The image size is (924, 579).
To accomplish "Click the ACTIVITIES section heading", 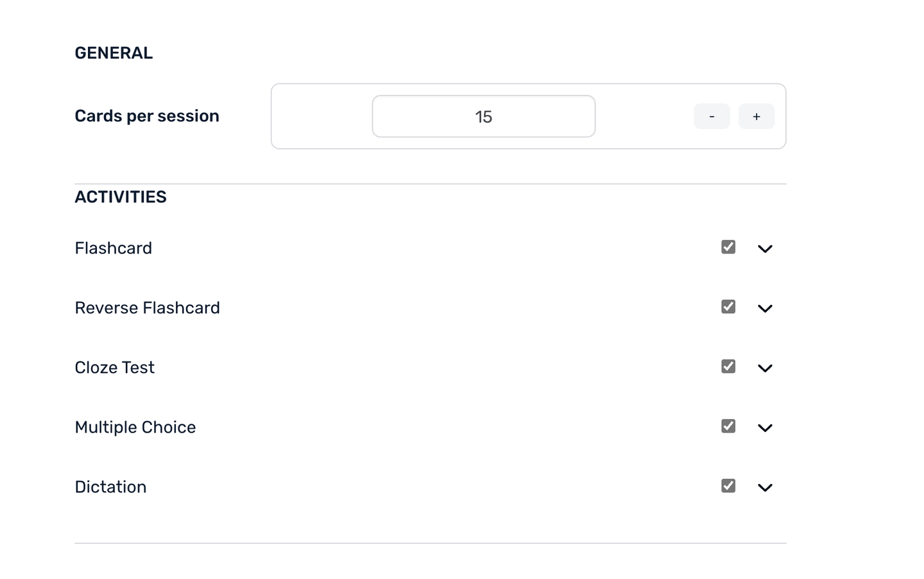I will tap(121, 197).
